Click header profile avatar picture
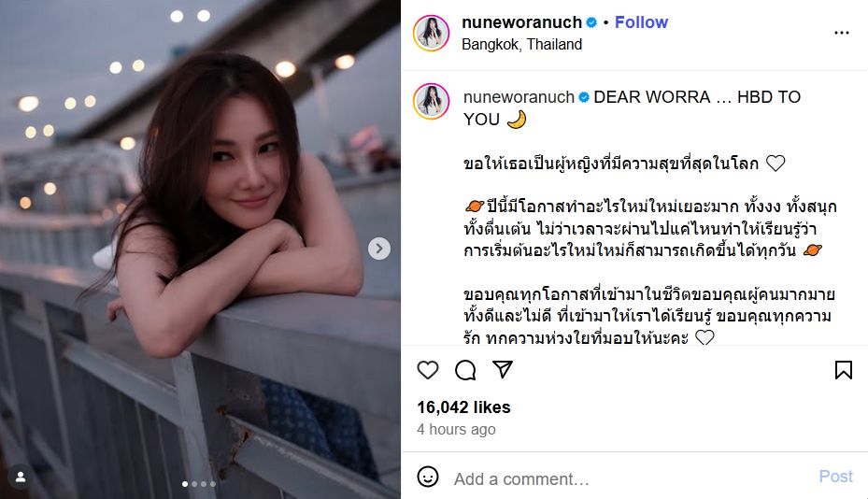 click(432, 34)
